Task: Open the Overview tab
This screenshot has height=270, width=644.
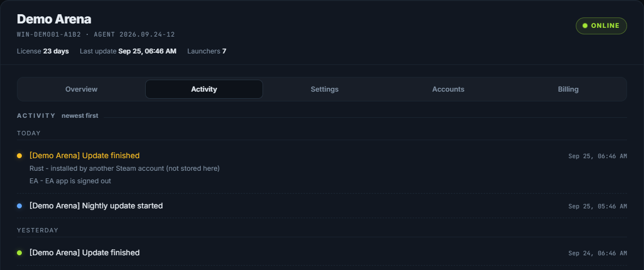Action: pyautogui.click(x=81, y=89)
